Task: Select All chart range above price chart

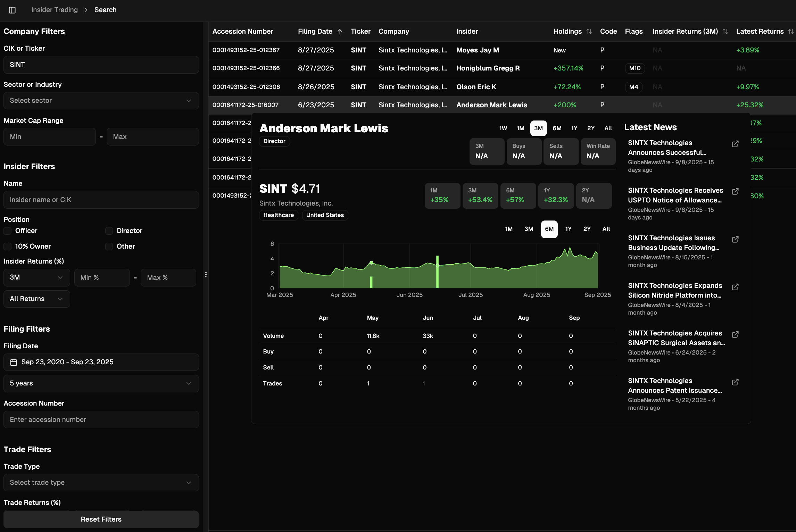Action: pyautogui.click(x=606, y=229)
